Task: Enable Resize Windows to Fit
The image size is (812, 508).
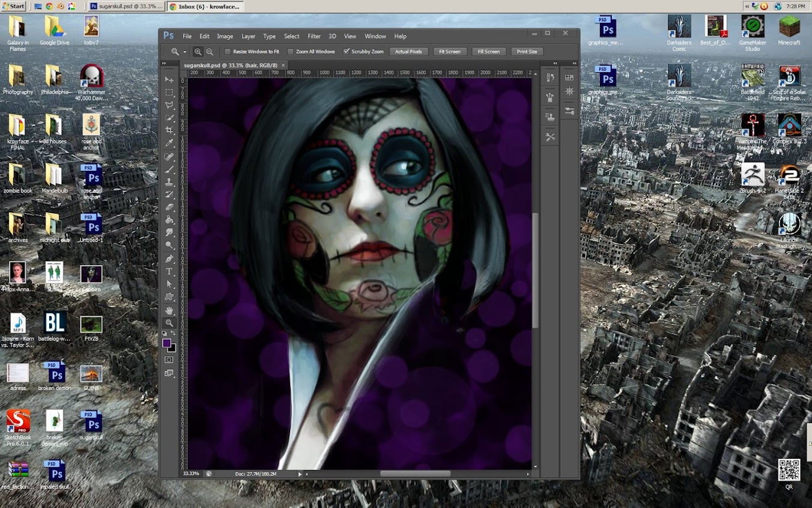Action: [x=228, y=52]
